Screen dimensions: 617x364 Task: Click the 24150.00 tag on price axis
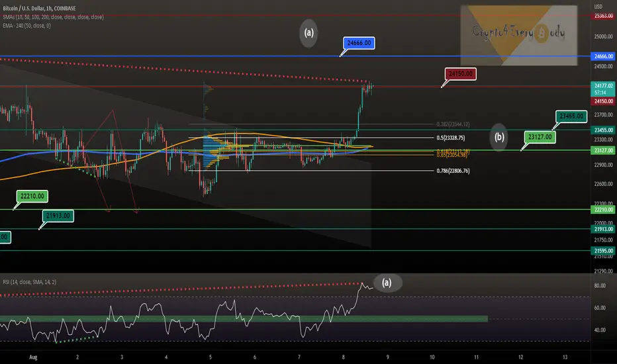point(604,101)
